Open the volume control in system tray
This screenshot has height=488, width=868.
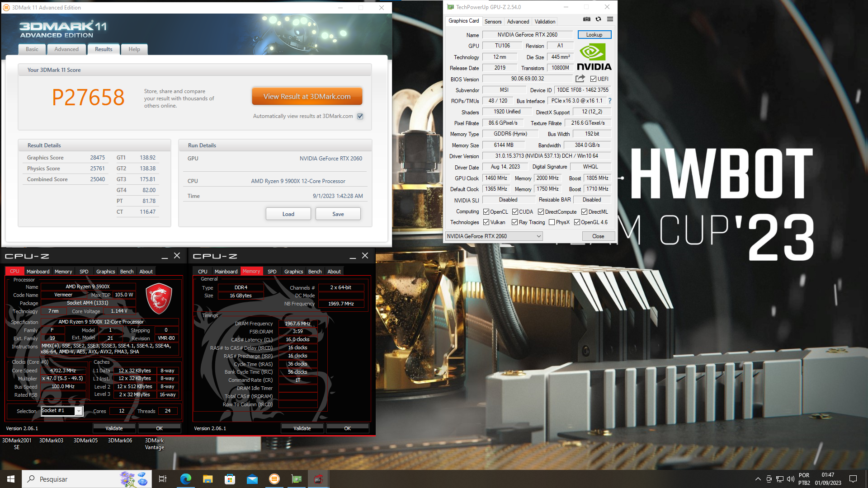click(x=790, y=479)
